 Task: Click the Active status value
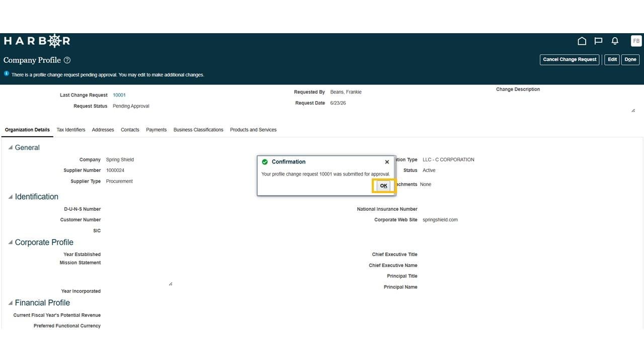[429, 170]
